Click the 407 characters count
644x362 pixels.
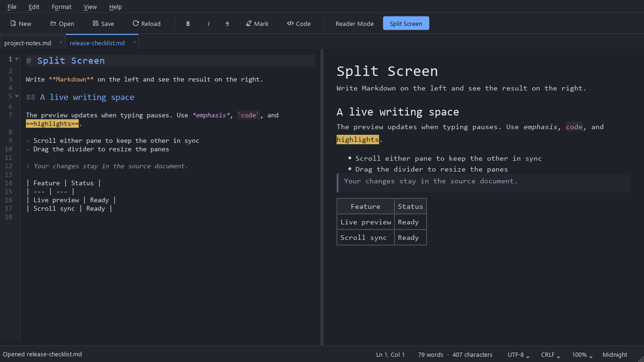(x=472, y=354)
